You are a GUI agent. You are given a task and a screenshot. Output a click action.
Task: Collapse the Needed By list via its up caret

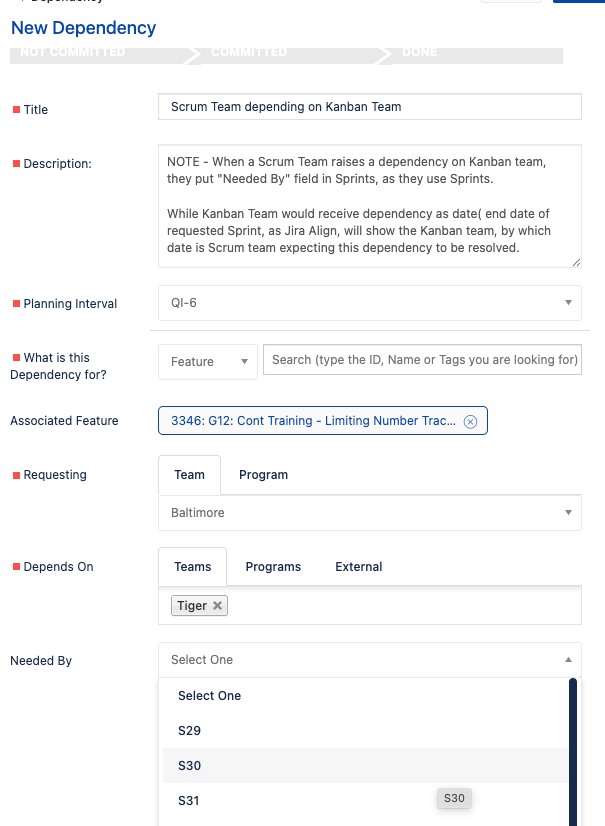(x=569, y=660)
